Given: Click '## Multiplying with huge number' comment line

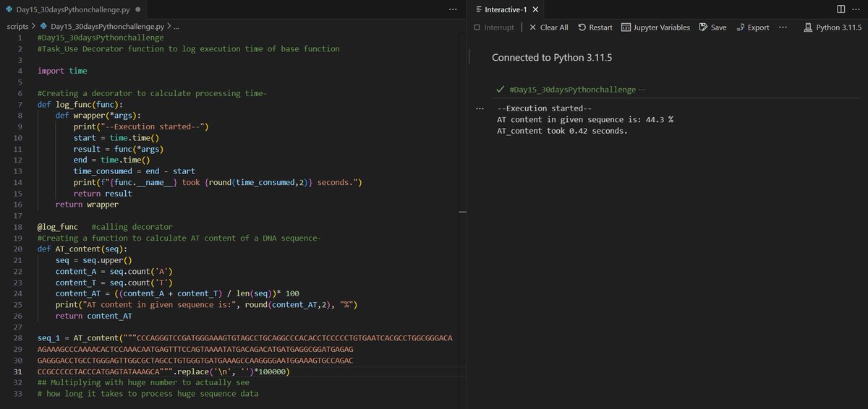Looking at the screenshot, I should 143,382.
